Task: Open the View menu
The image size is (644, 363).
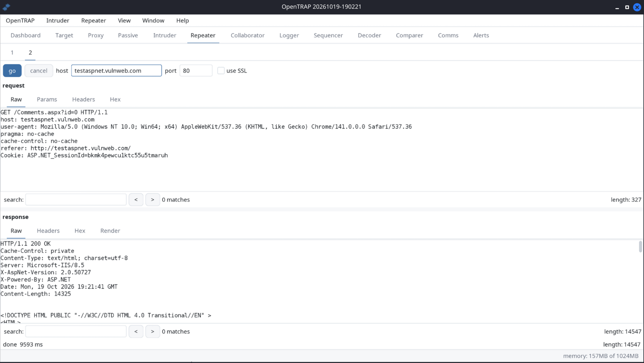Action: tap(124, 21)
